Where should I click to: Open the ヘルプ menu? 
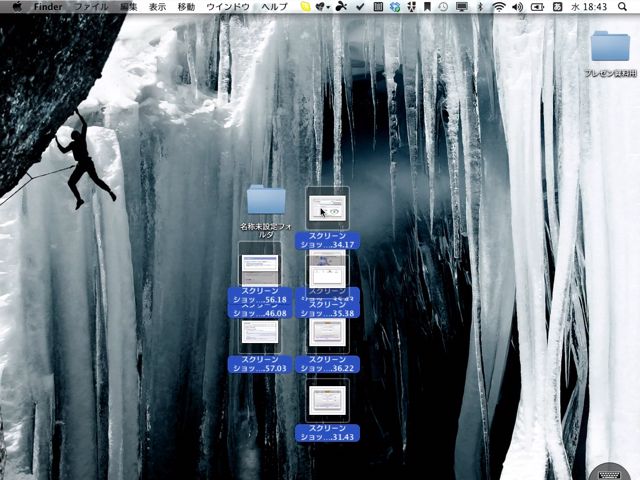275,7
